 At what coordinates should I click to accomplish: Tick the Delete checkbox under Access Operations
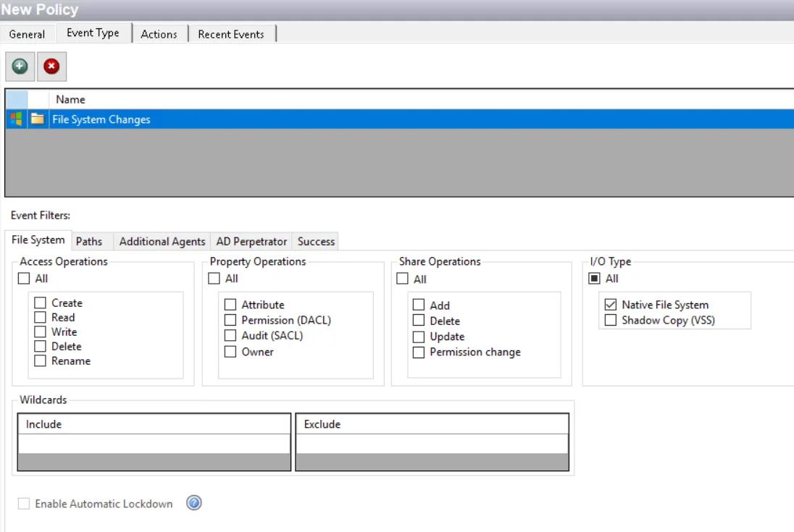[40, 347]
